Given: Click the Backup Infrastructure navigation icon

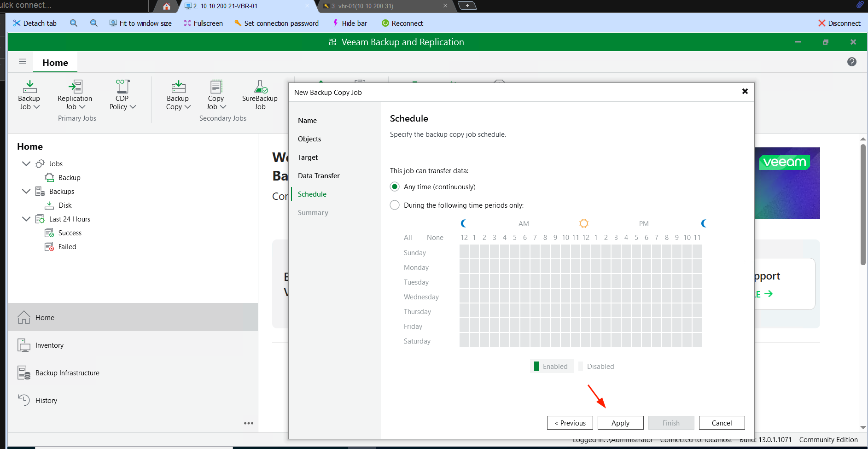Looking at the screenshot, I should coord(24,373).
